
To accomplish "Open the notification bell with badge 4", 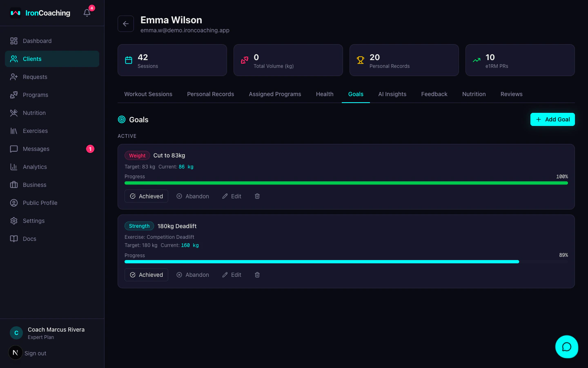I will coord(86,13).
